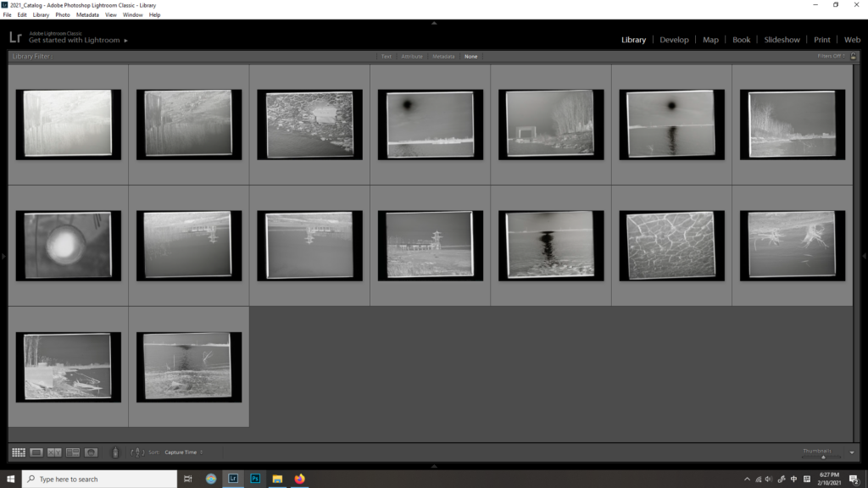The image size is (868, 488).
Task: Open Survey view icon
Action: pyautogui.click(x=73, y=452)
